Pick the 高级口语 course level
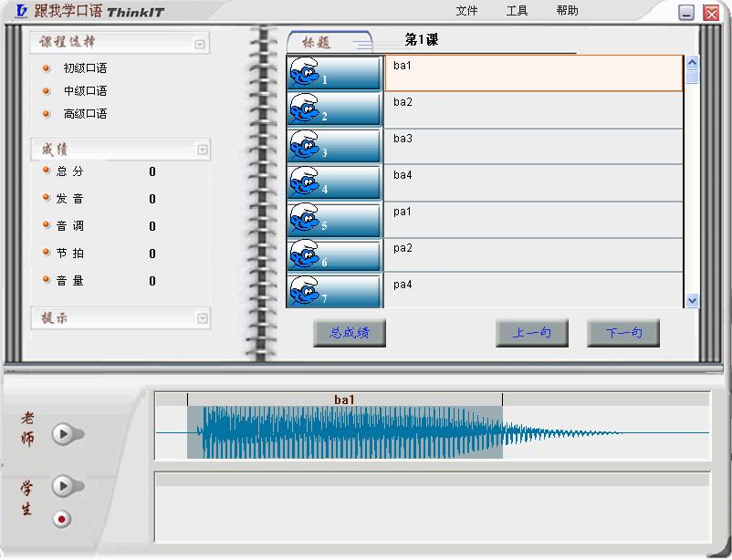 point(85,114)
